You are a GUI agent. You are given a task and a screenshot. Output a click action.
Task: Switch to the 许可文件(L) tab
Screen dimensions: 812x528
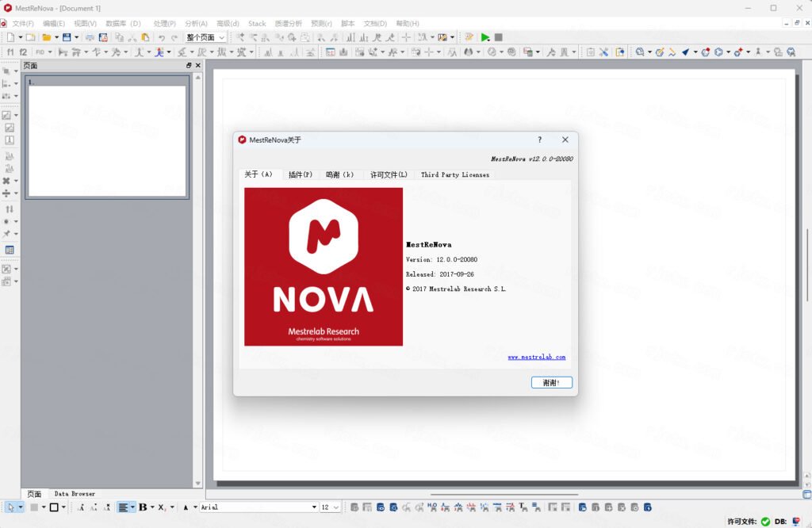coord(389,174)
